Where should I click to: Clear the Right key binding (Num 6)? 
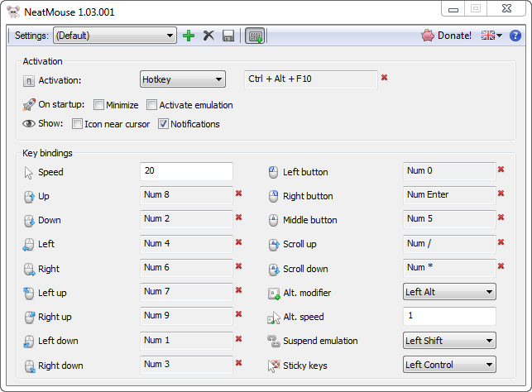(x=239, y=266)
